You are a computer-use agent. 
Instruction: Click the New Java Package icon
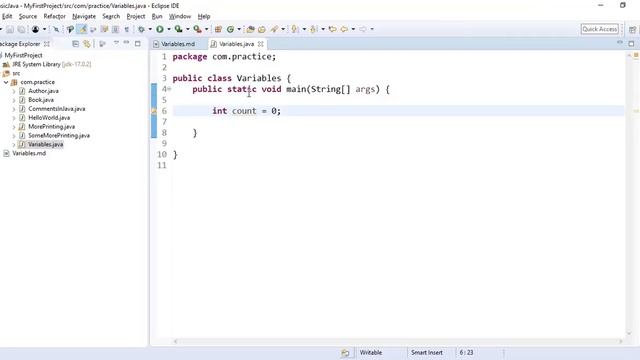(x=218, y=29)
